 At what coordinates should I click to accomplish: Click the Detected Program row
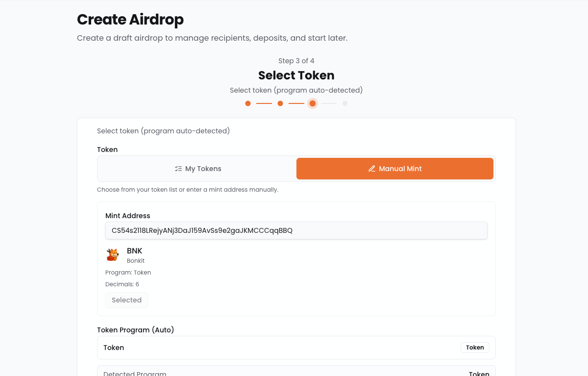click(296, 372)
